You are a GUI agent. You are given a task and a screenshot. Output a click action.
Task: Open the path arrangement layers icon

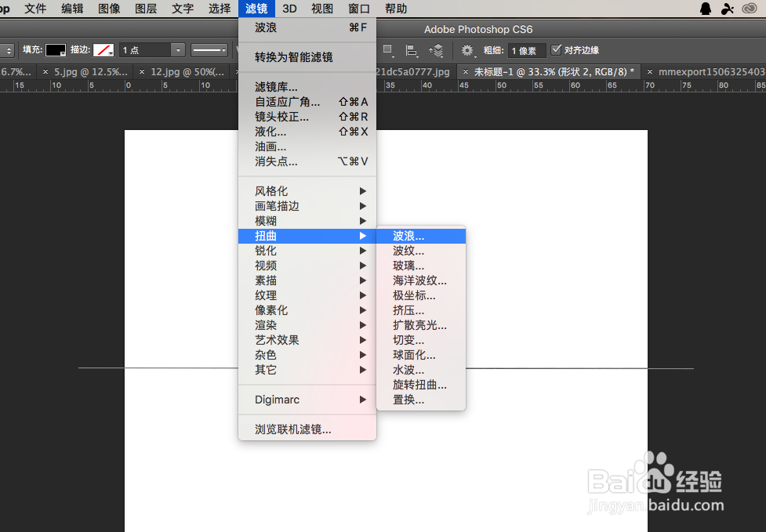coord(436,50)
